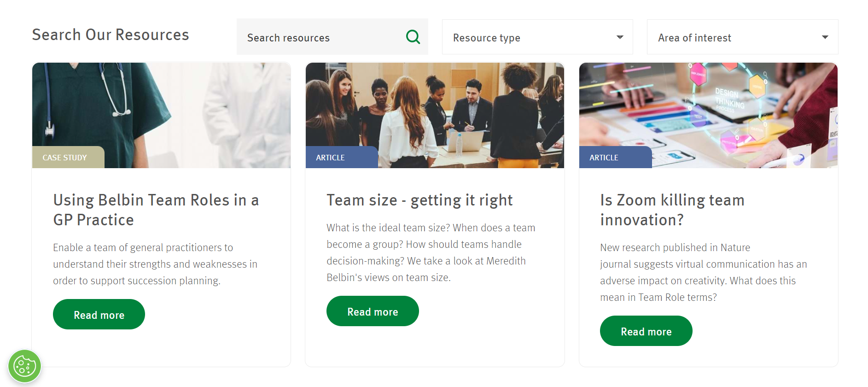Viewport: 868px width, 387px height.
Task: Expand the Area of interest dropdown
Action: click(742, 37)
